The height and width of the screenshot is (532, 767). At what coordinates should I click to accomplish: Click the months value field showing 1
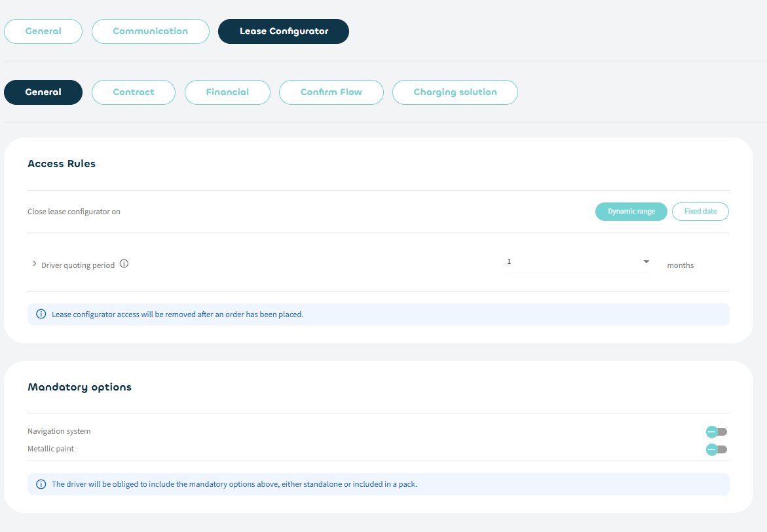570,262
